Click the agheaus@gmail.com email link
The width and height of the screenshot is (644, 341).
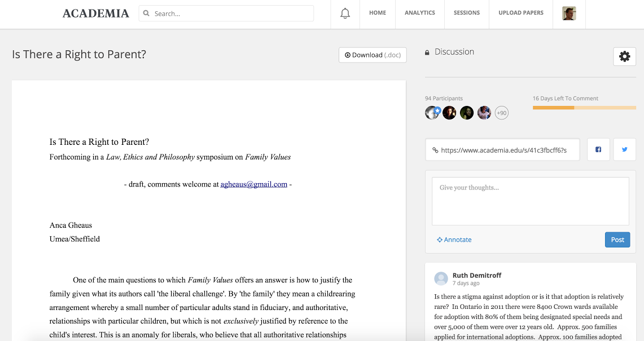(x=253, y=184)
